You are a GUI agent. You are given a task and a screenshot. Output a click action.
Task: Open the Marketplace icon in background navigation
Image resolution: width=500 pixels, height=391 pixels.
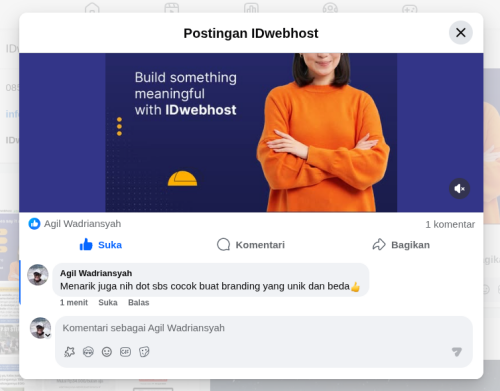(x=251, y=8)
